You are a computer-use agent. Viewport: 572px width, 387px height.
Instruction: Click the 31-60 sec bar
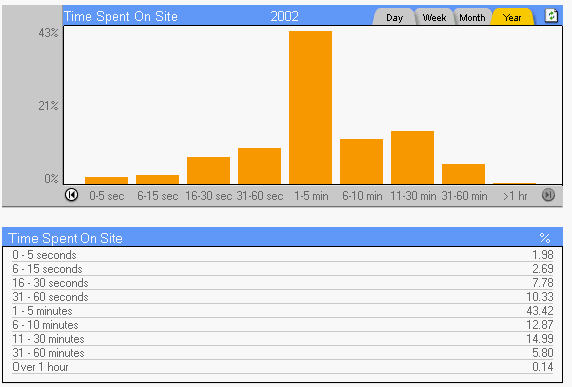tap(259, 166)
